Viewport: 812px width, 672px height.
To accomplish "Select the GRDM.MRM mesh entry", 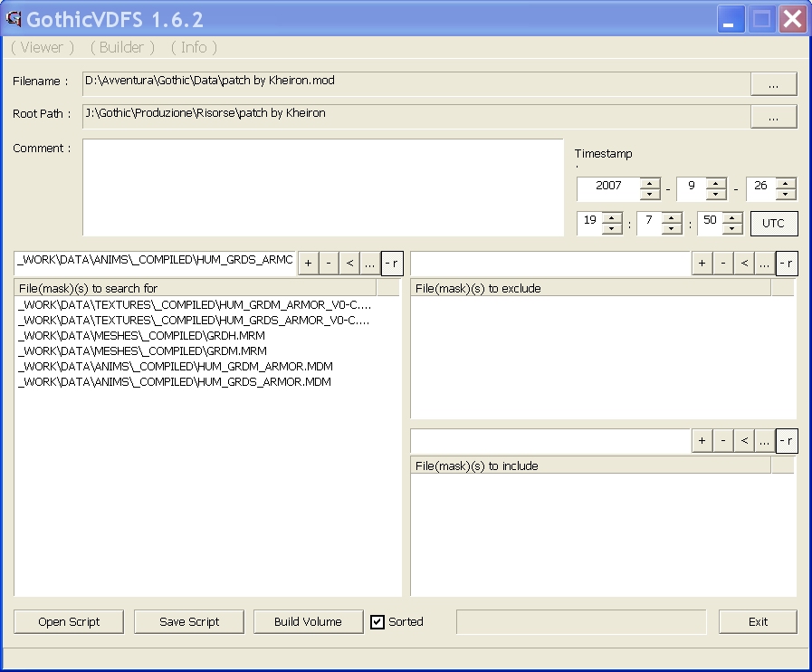I will pyautogui.click(x=142, y=350).
